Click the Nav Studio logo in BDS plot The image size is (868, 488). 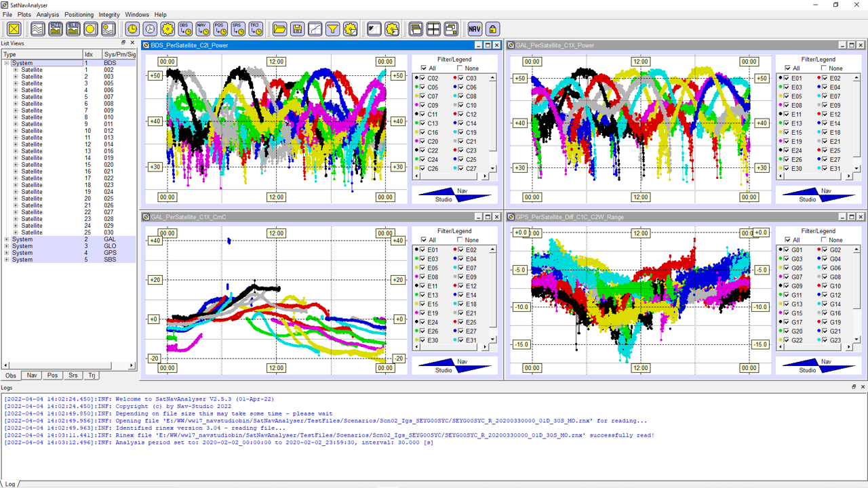point(454,195)
